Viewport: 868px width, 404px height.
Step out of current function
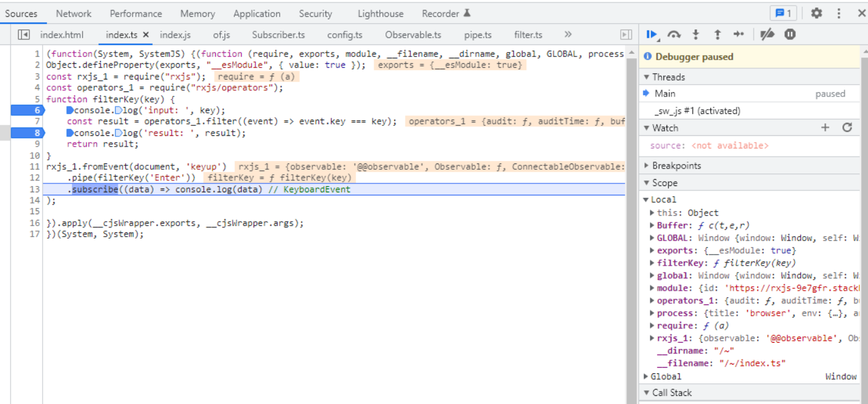click(x=717, y=34)
